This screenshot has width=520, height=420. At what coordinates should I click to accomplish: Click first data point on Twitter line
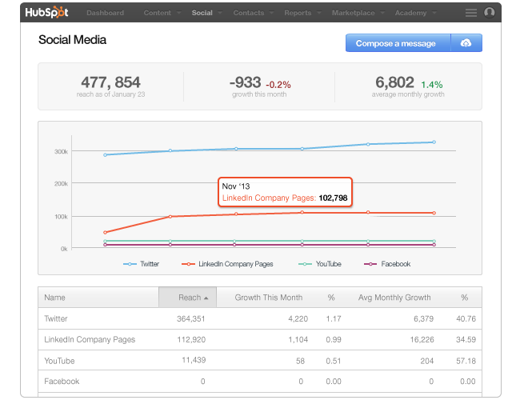click(x=105, y=155)
